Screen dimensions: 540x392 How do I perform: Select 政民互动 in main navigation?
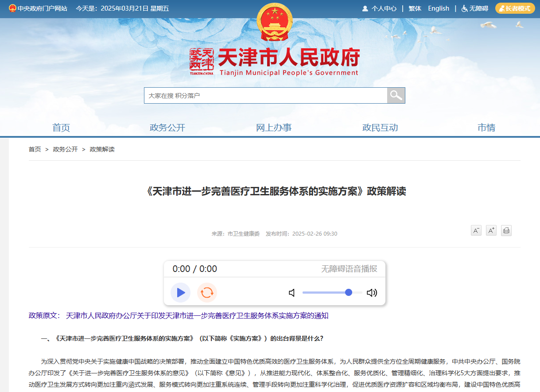[x=380, y=128]
